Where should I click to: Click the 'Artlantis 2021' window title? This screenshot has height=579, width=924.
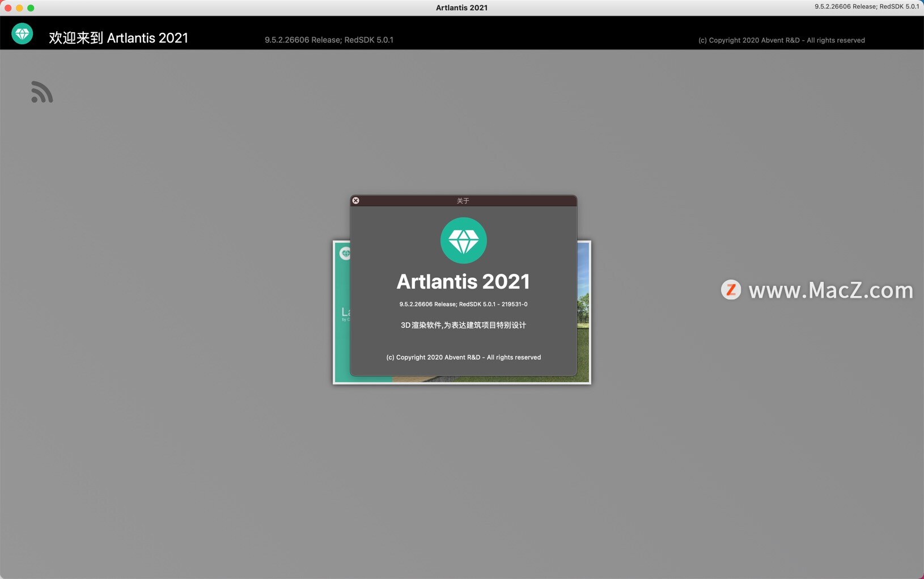click(x=461, y=8)
